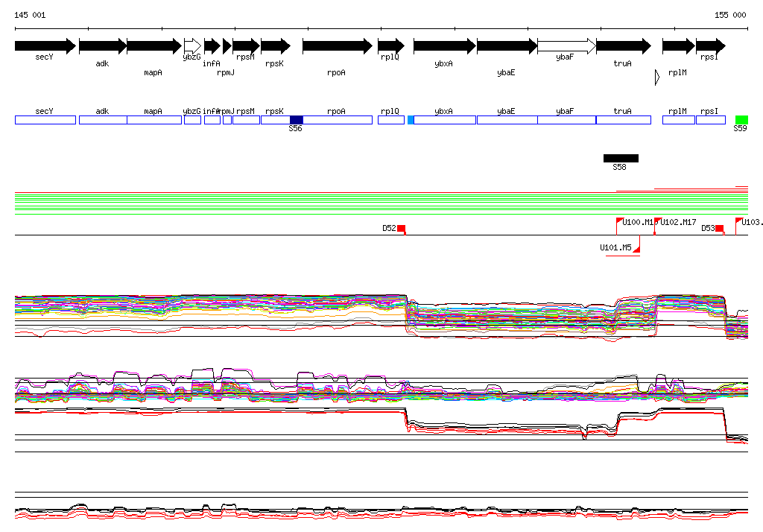Click the U102.M17 red flag marker
This screenshot has height=532, width=763.
[x=657, y=221]
